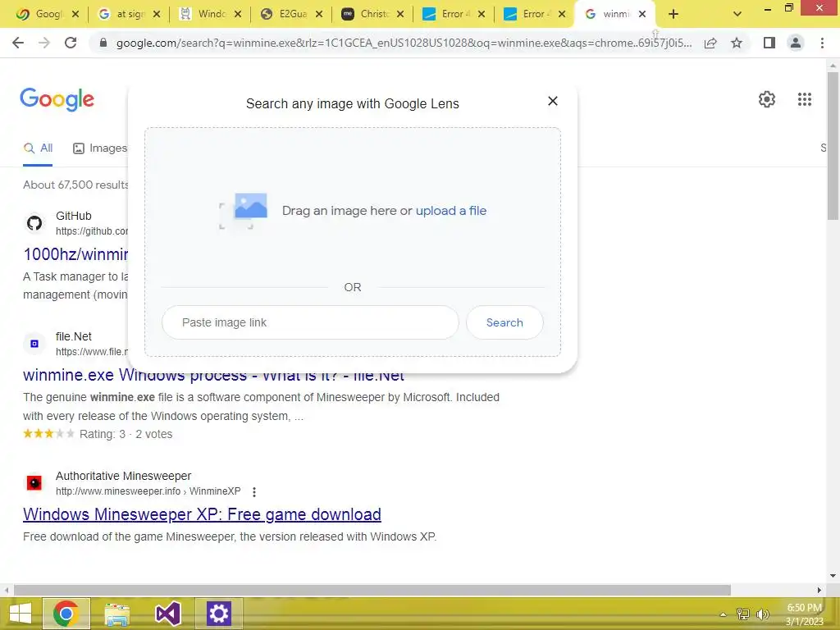Close the Google Lens dialog
Viewport: 840px width, 630px height.
coord(553,101)
